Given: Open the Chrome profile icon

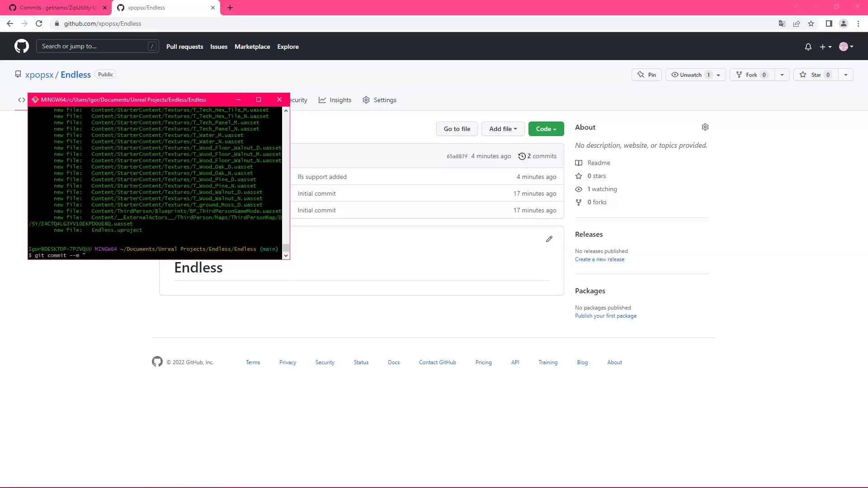Looking at the screenshot, I should coord(844,23).
